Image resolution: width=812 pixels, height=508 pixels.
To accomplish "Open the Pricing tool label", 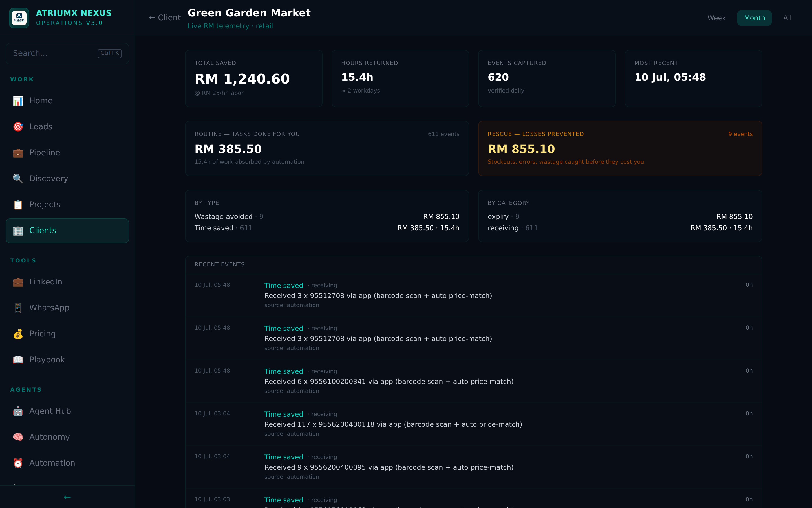I will (x=42, y=334).
